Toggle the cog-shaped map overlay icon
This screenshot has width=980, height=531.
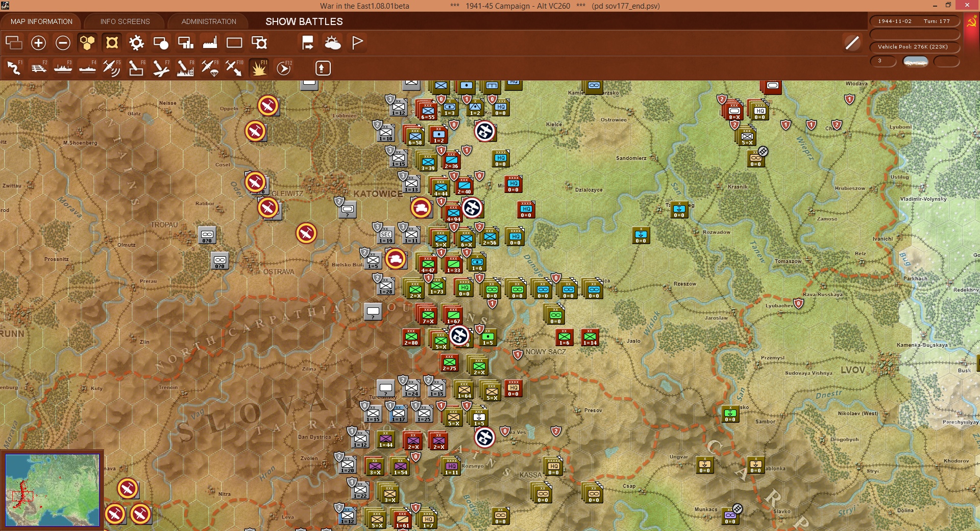pyautogui.click(x=136, y=43)
